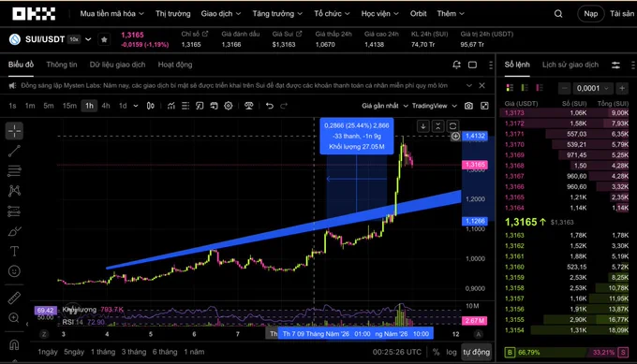The width and height of the screenshot is (637, 364).
Task: Show both sides order book view
Action: coord(510,88)
